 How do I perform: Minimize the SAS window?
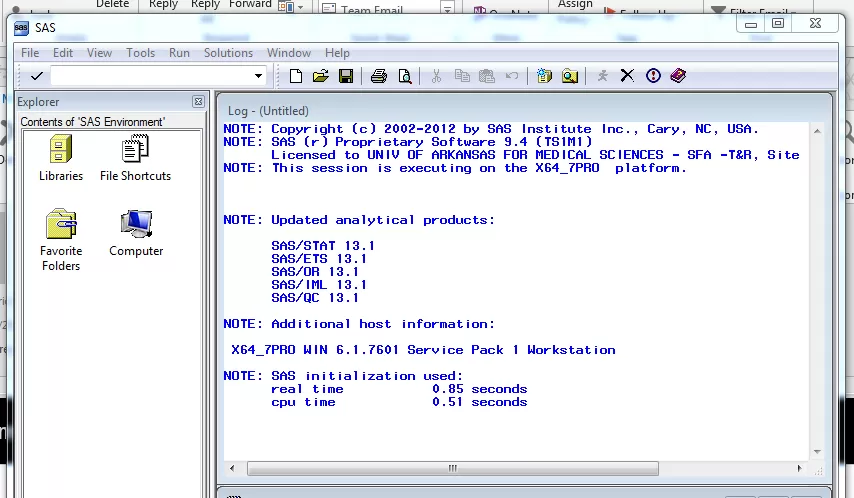coord(751,23)
